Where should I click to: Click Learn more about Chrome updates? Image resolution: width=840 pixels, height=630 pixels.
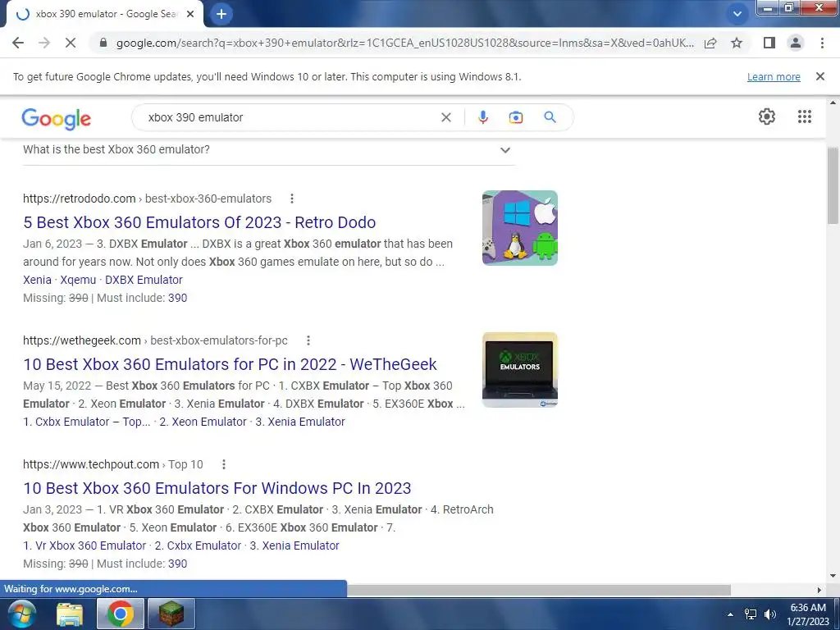click(774, 76)
